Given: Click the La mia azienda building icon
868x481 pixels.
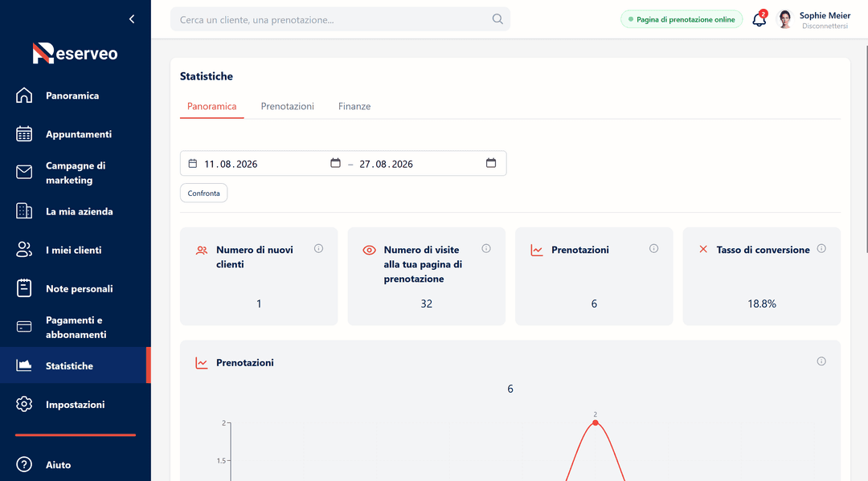Looking at the screenshot, I should [x=24, y=211].
